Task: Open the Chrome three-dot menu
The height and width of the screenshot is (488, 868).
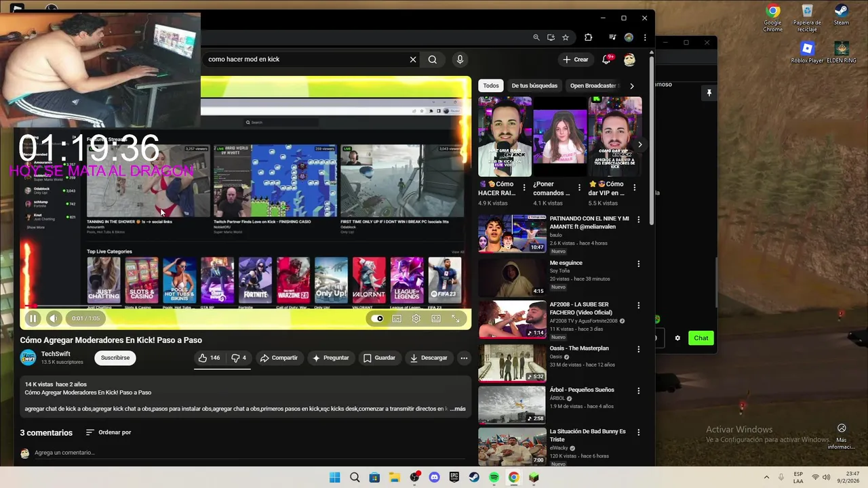Action: (645, 37)
